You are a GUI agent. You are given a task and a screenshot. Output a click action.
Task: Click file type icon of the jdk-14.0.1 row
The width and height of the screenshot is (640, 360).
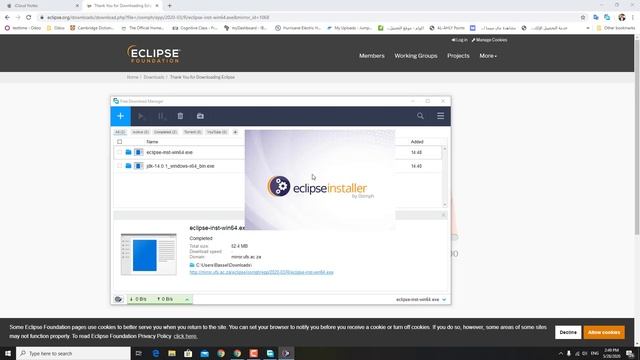(139, 166)
